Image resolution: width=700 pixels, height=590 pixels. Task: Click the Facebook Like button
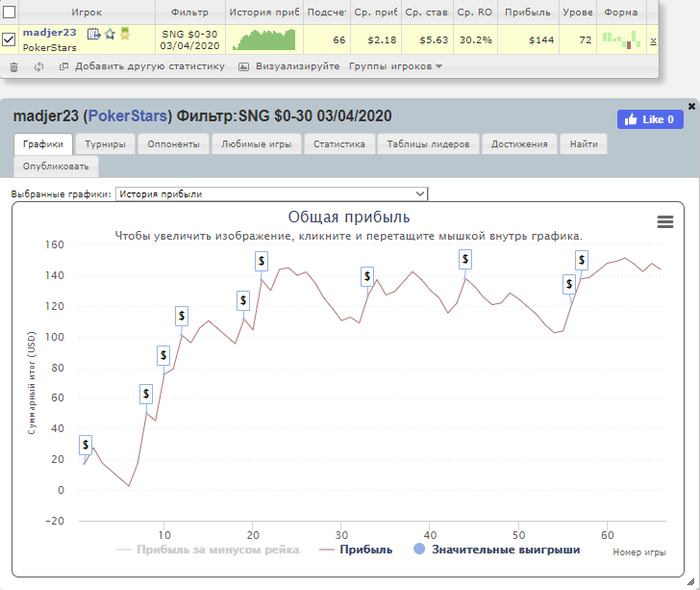pyautogui.click(x=650, y=120)
